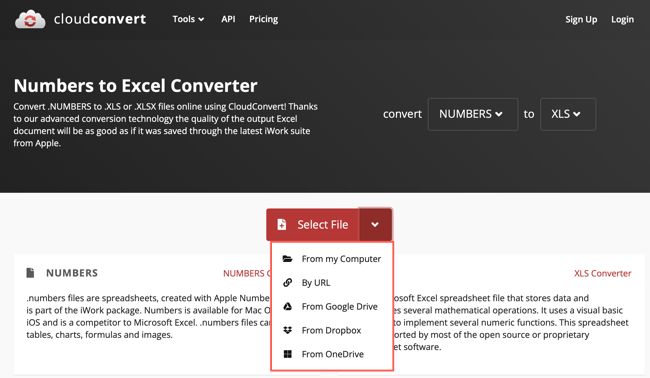Choose From OneDrive option
Image resolution: width=650 pixels, height=378 pixels.
pyautogui.click(x=332, y=354)
